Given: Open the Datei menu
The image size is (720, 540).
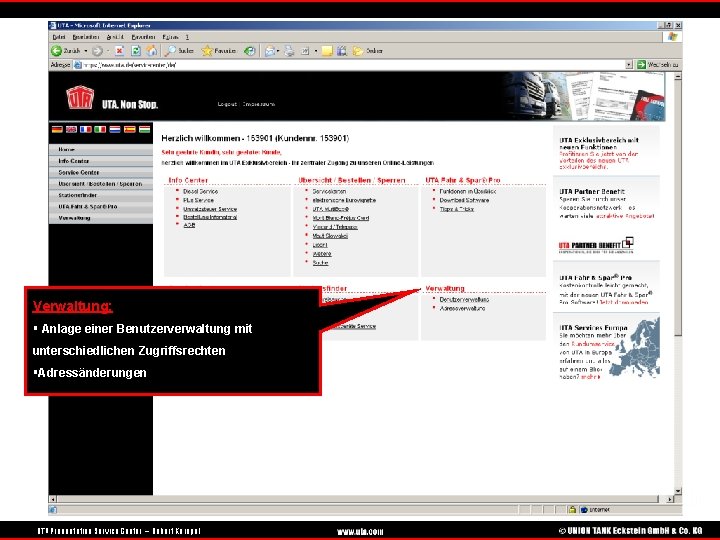Looking at the screenshot, I should 59,37.
